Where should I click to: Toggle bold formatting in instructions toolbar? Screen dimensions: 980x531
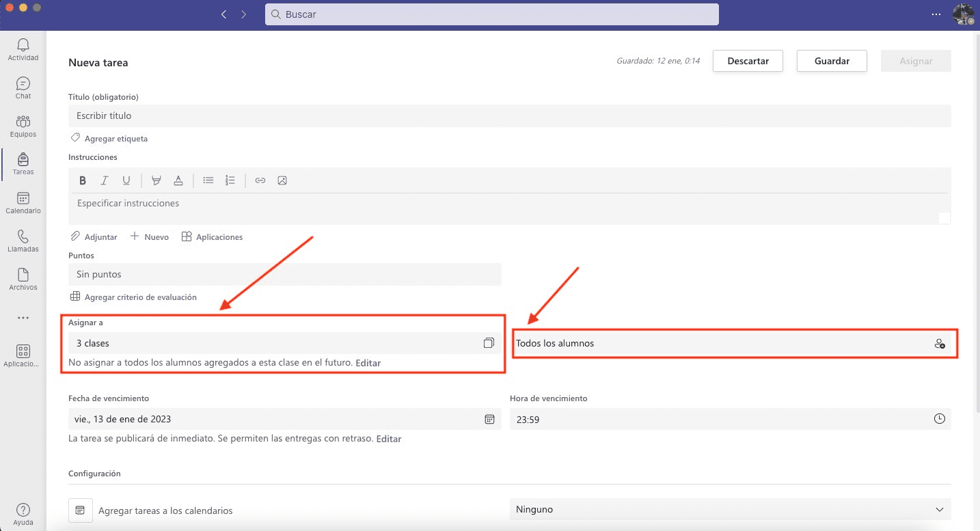(x=83, y=180)
